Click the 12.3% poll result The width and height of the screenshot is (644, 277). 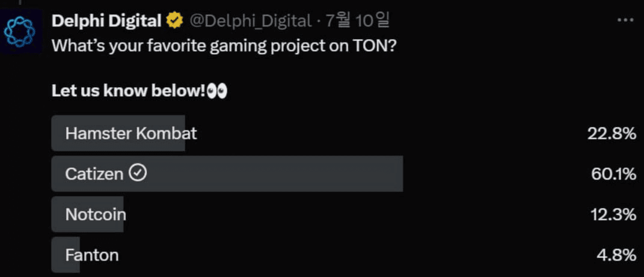613,215
